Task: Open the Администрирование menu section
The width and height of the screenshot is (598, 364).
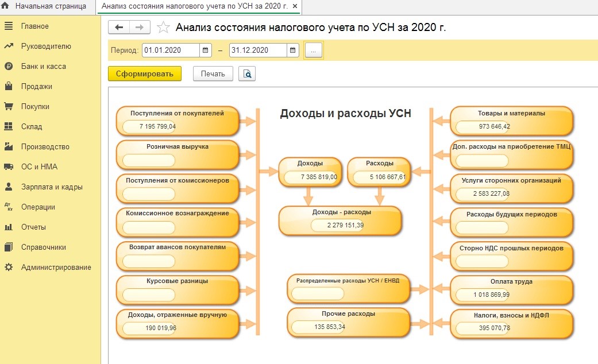Action: (56, 268)
